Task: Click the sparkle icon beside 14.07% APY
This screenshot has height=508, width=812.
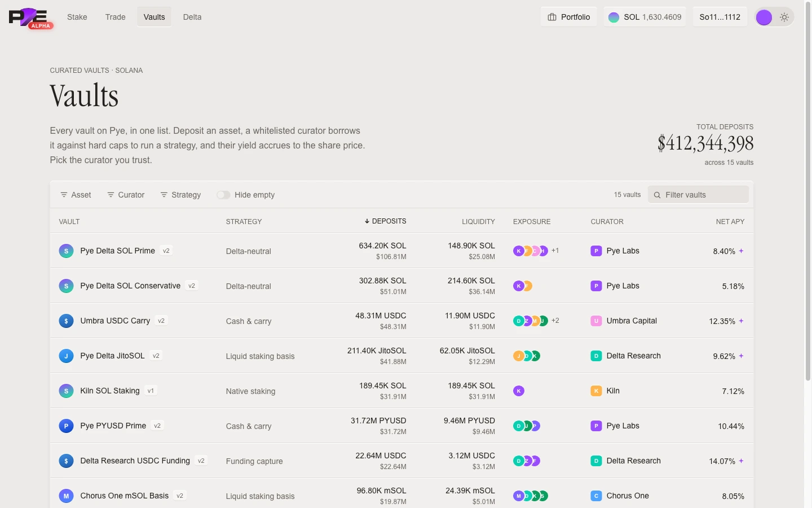Action: click(741, 461)
